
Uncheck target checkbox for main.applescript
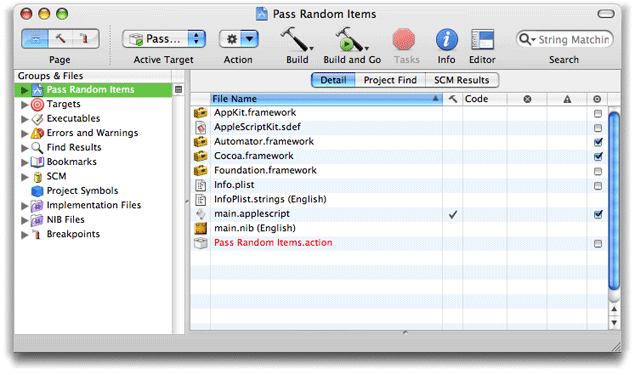point(598,215)
